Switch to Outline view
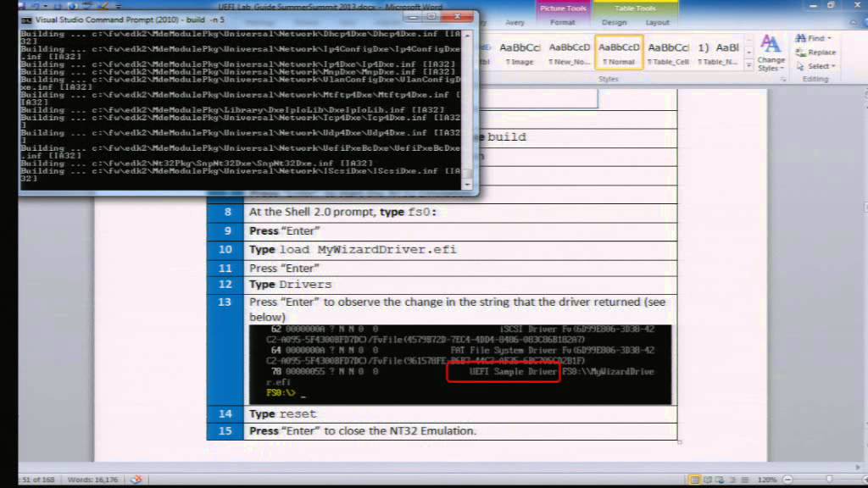The width and height of the screenshot is (868, 488). coord(732,480)
